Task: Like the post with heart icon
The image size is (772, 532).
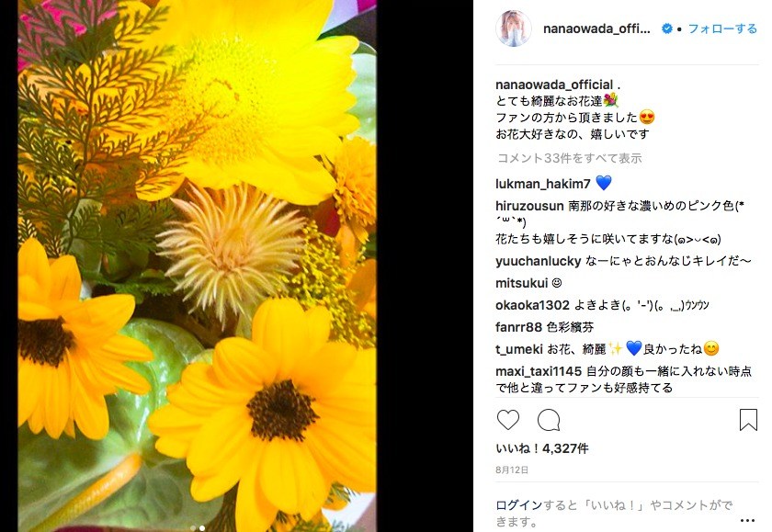Action: (x=508, y=420)
